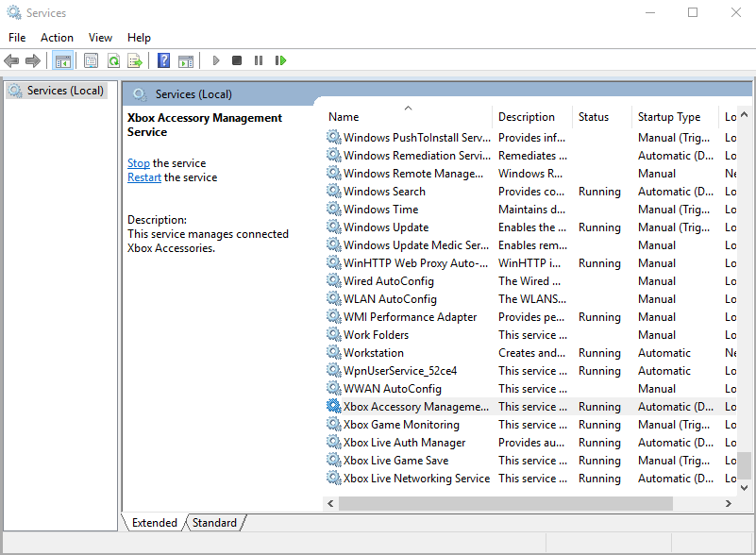Switch to the Extended tab

(x=154, y=522)
